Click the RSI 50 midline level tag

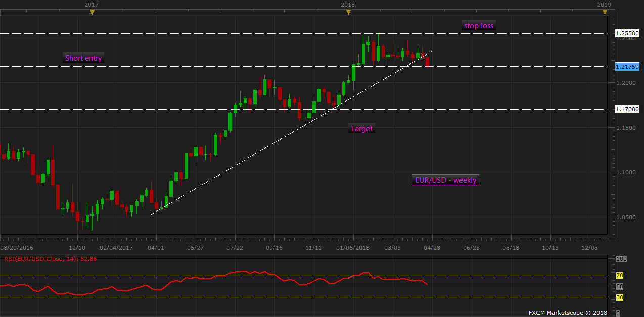pyautogui.click(x=619, y=286)
